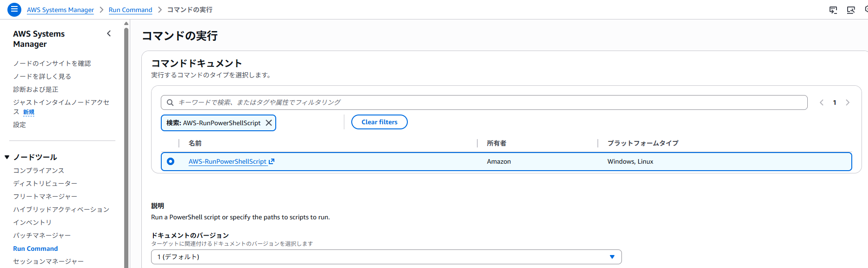This screenshot has width=868, height=268.
Task: Collapse the AWS Systems Manager sidebar
Action: pyautogui.click(x=109, y=33)
